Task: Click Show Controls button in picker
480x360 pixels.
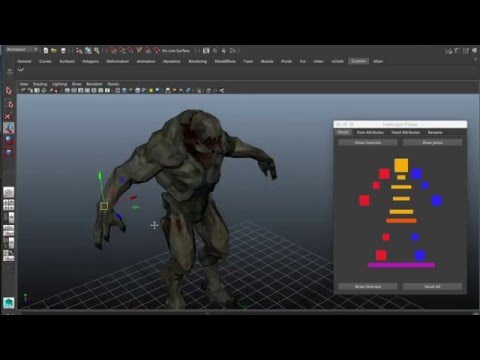Action: point(368,142)
